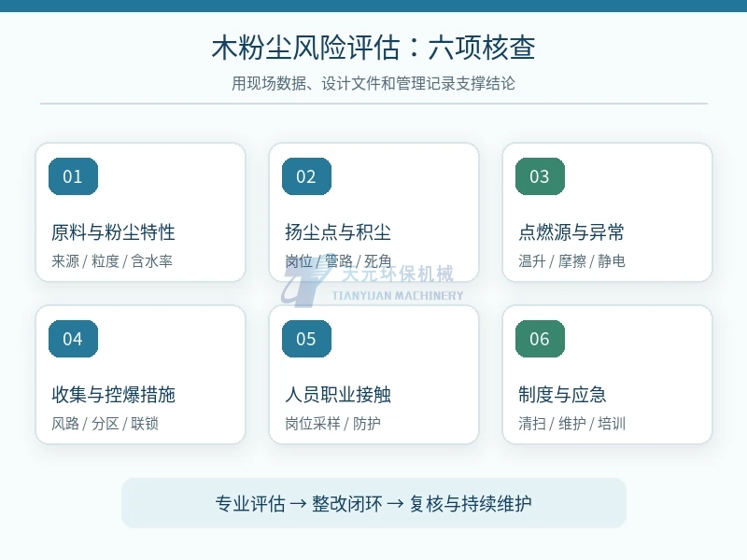The width and height of the screenshot is (747, 560).
Task: Click the subtitle 岗位 / 管路 / 死角
Action: (x=338, y=261)
